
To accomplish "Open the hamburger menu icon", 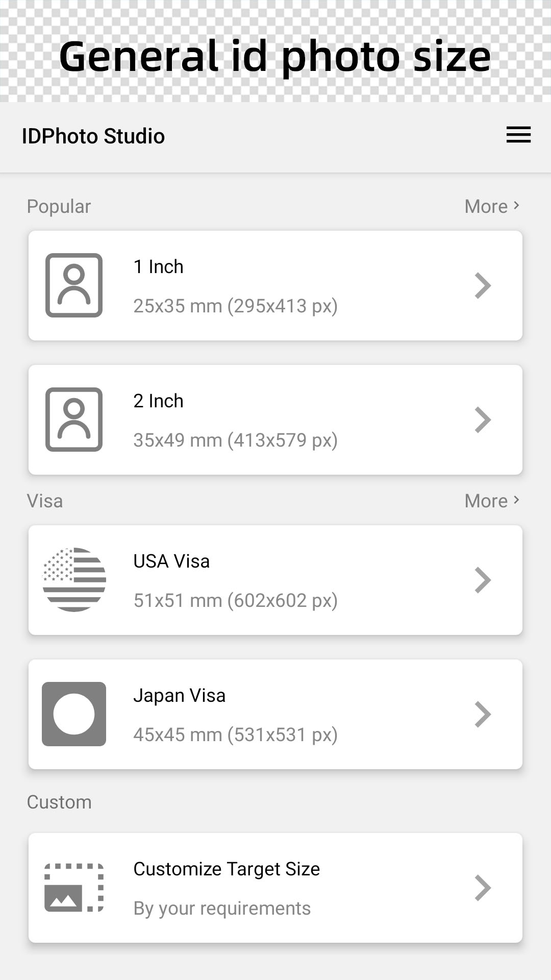I will click(x=518, y=135).
